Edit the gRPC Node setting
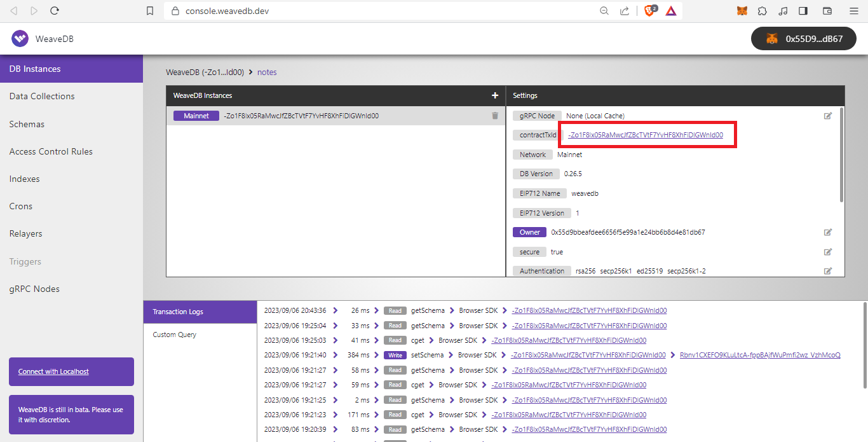Screen dimensions: 868x442 [827, 116]
